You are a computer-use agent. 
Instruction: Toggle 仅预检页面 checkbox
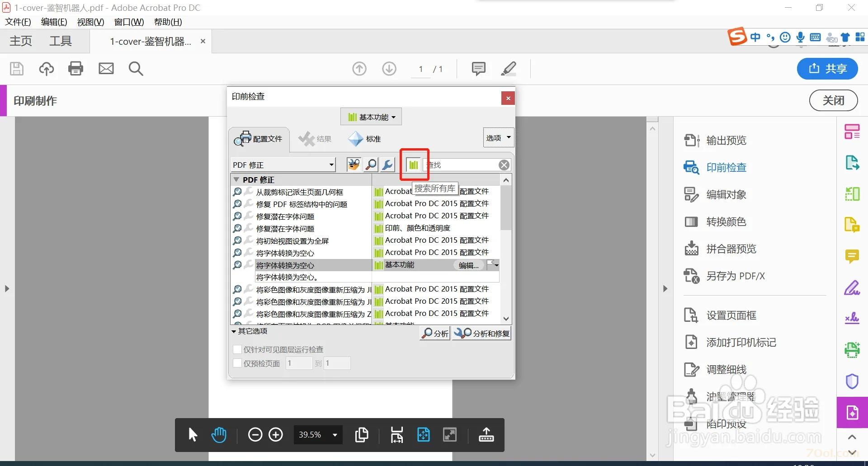(237, 363)
